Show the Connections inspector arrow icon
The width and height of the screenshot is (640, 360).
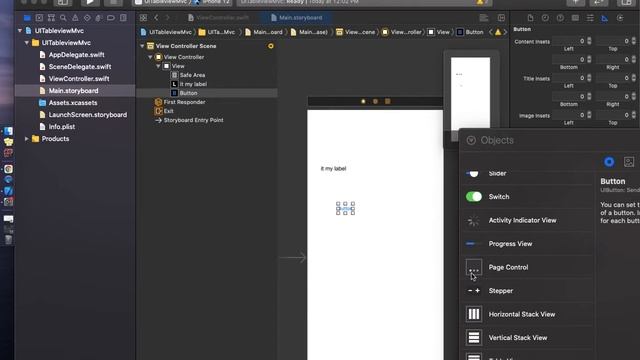coord(620,18)
